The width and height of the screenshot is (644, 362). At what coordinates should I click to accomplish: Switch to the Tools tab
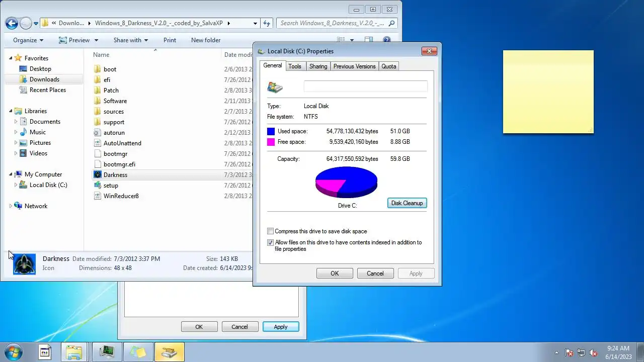click(x=295, y=66)
